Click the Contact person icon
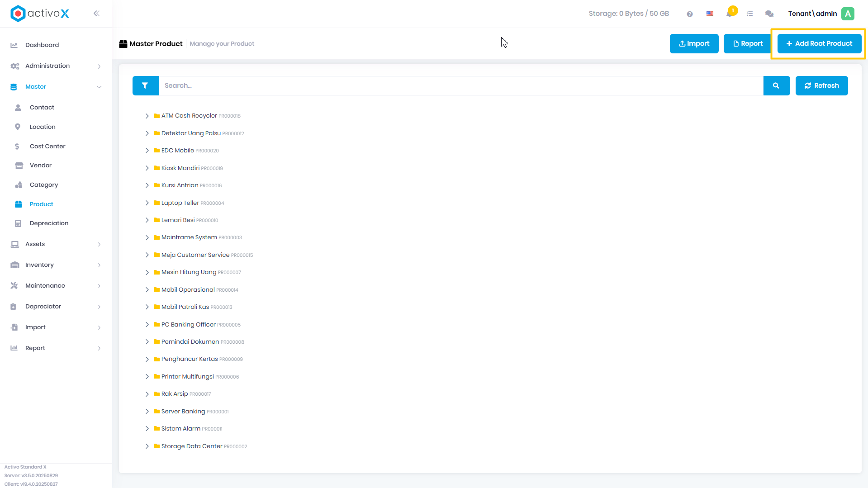Screen dimensions: 868x488 point(18,108)
